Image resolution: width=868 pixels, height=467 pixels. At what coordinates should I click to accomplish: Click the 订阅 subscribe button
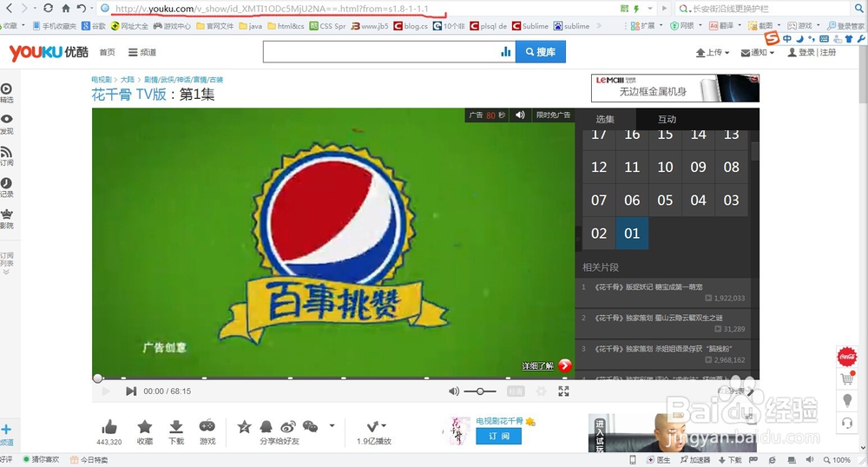[498, 436]
